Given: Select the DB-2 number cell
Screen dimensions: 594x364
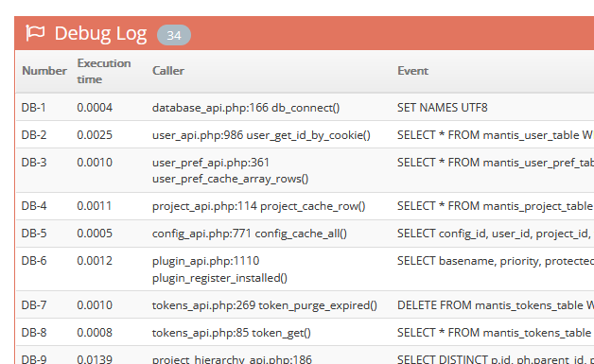Looking at the screenshot, I should tap(34, 135).
